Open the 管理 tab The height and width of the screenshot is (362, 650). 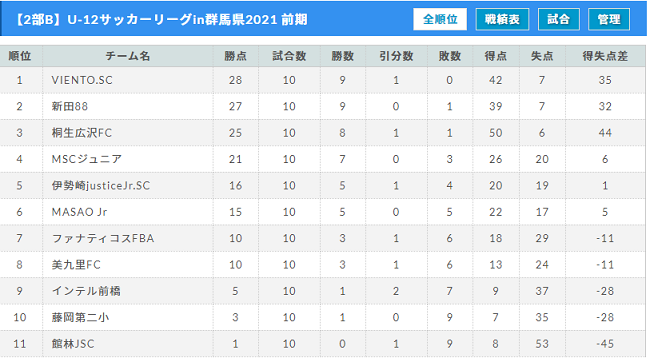tap(609, 19)
